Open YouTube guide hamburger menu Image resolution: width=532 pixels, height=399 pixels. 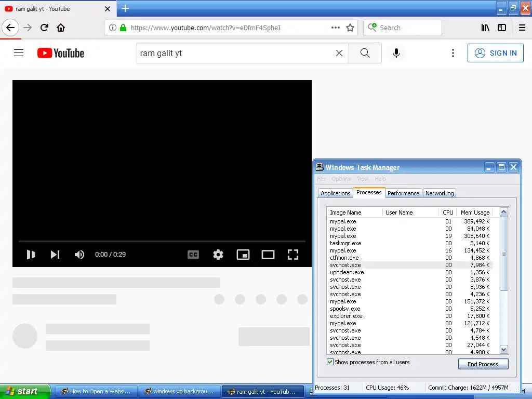(19, 53)
